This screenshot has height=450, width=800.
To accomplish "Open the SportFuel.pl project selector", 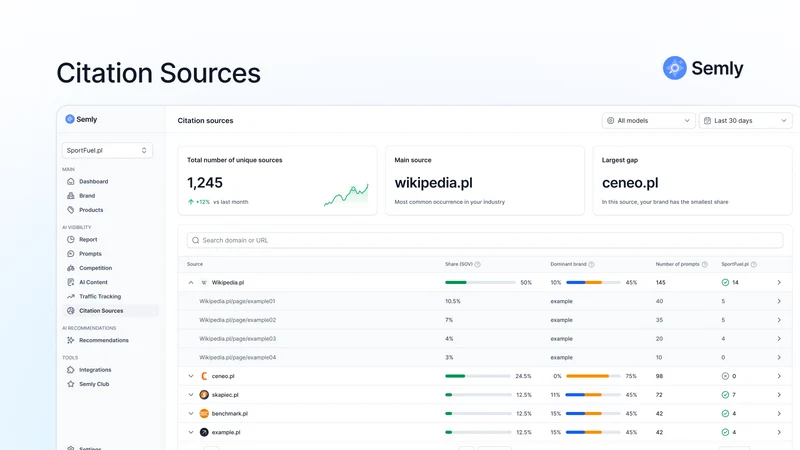I will point(107,151).
